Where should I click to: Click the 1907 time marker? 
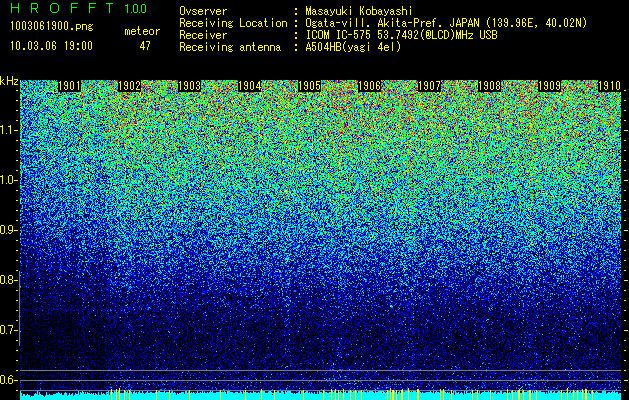(x=429, y=86)
